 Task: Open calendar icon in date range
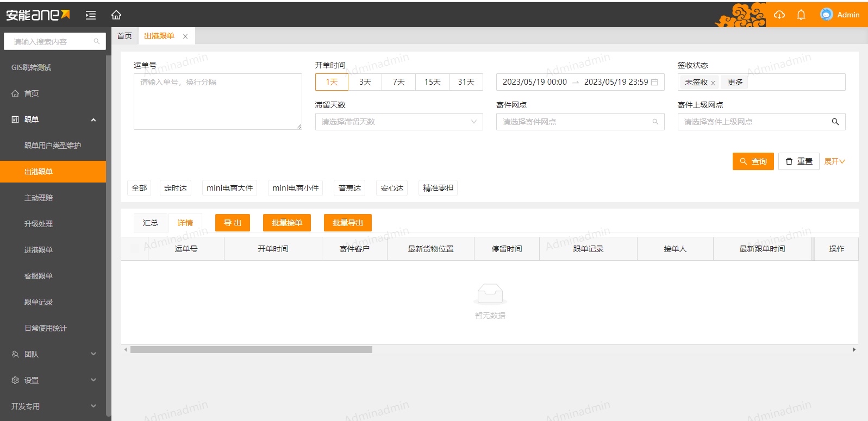(x=654, y=82)
